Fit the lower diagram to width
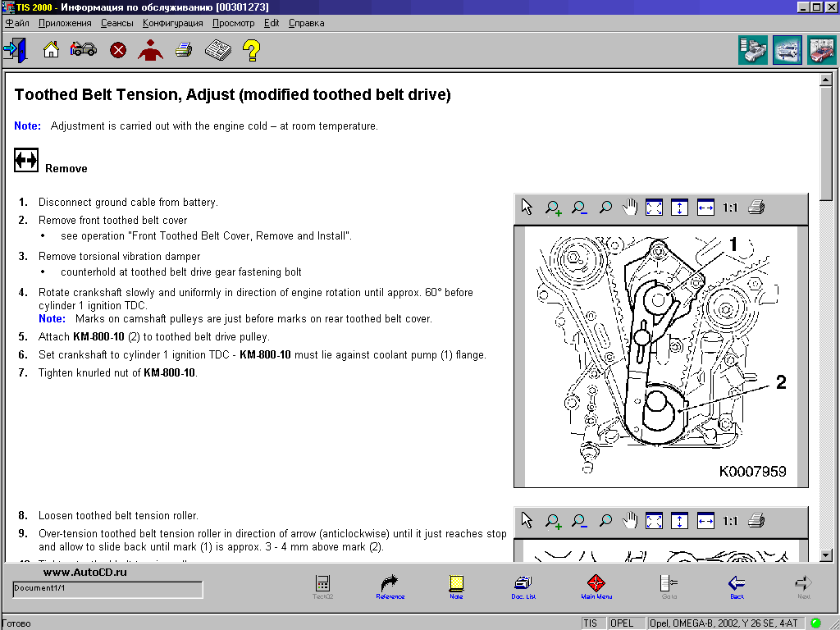This screenshot has width=840, height=630. click(x=705, y=521)
